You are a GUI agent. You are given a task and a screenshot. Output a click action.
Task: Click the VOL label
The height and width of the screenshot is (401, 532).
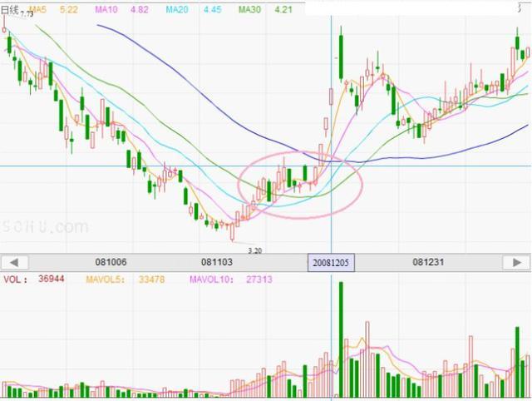pyautogui.click(x=15, y=280)
